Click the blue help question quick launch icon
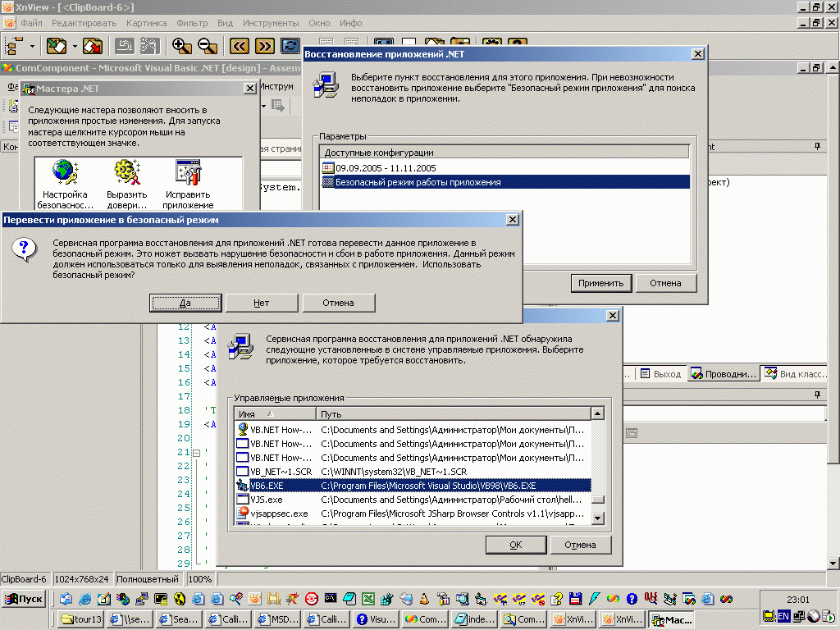Screen dimensions: 840x630 click(632, 599)
